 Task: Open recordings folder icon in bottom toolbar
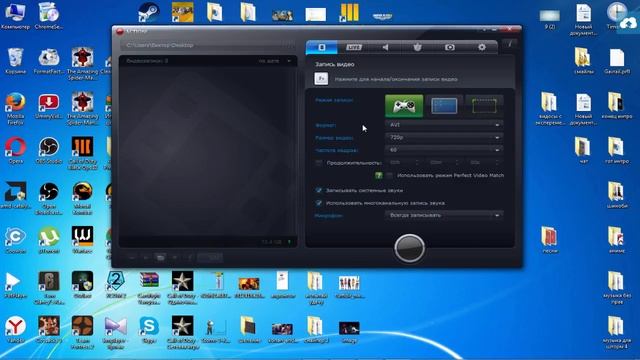(160, 258)
